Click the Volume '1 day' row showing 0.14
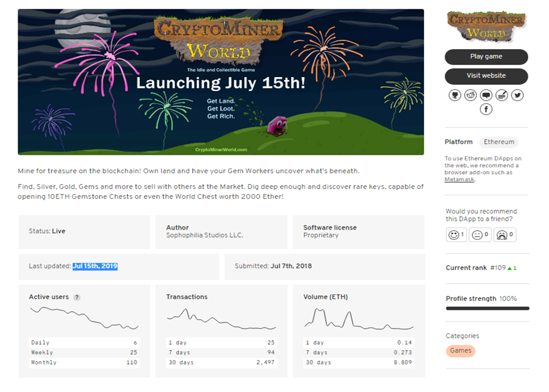The image size is (549, 392). [359, 343]
